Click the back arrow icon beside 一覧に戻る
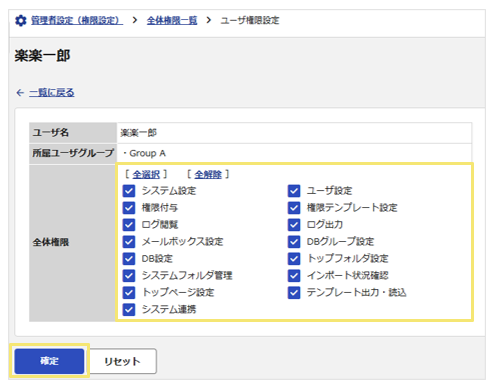The height and width of the screenshot is (392, 496). click(x=20, y=93)
